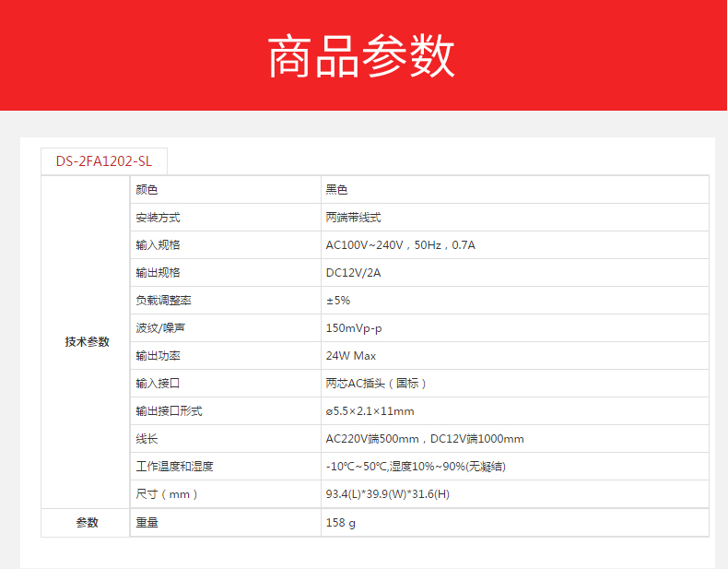728x569 pixels.
Task: Click the 颜色 label cell
Action: [226, 189]
